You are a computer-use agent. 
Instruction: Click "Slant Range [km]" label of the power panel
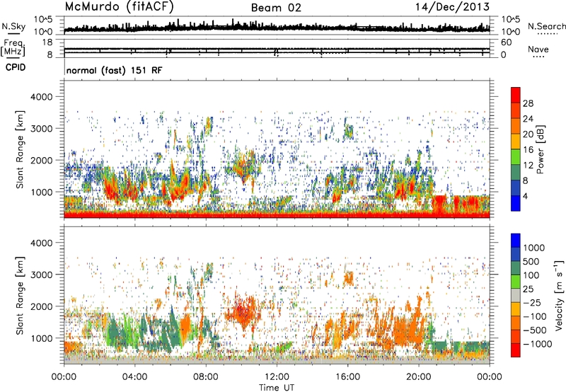coord(20,149)
